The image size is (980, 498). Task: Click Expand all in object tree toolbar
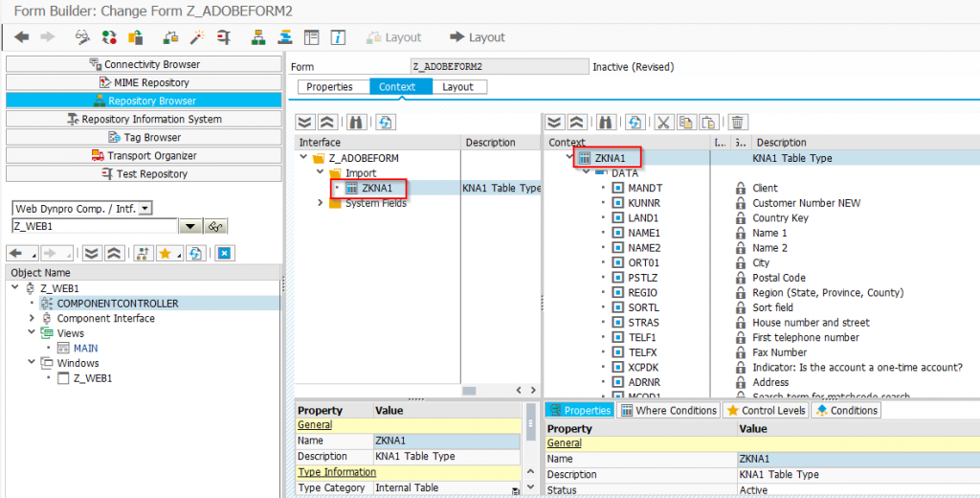(x=92, y=254)
